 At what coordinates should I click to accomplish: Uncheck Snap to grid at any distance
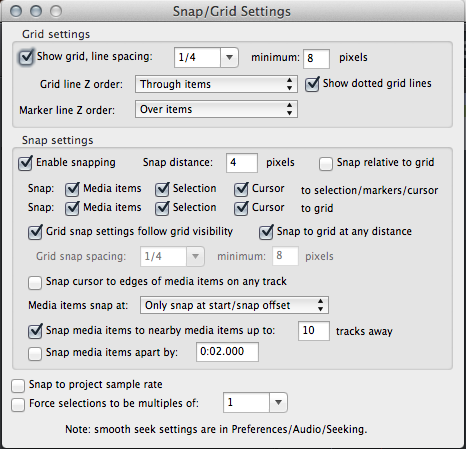click(x=266, y=232)
